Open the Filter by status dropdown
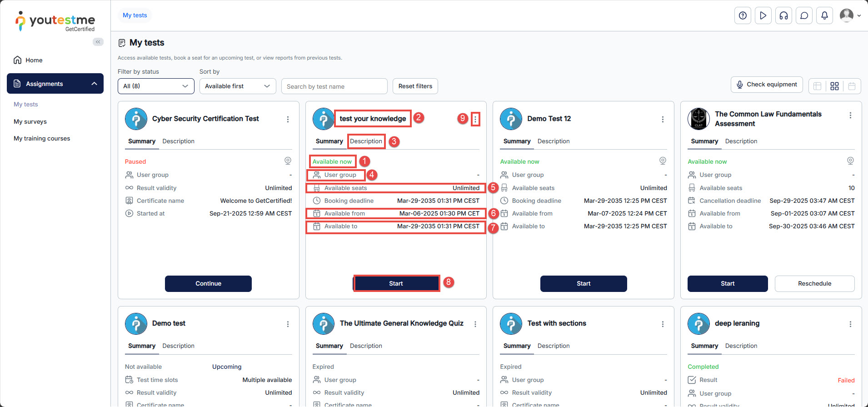The width and height of the screenshot is (868, 407). click(x=156, y=86)
